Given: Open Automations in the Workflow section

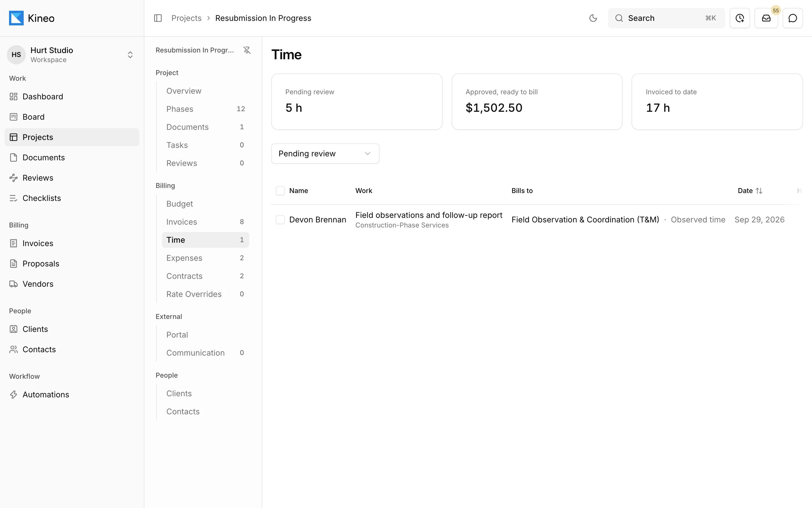Looking at the screenshot, I should [x=72, y=395].
